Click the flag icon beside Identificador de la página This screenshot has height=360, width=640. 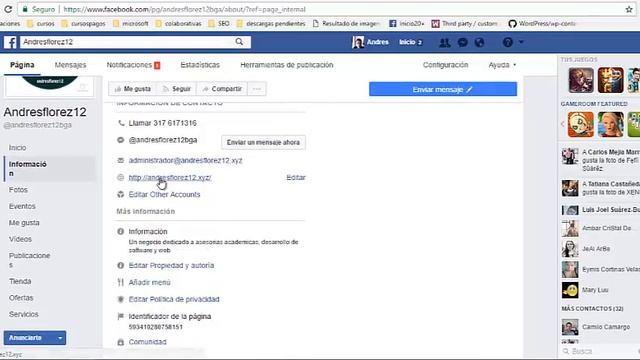click(x=120, y=316)
